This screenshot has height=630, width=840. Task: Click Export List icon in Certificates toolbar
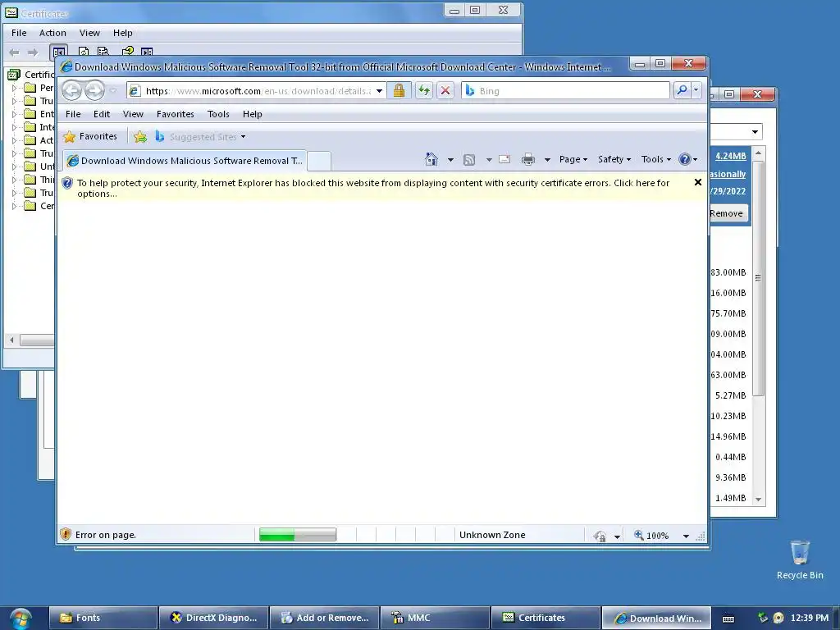pyautogui.click(x=103, y=52)
